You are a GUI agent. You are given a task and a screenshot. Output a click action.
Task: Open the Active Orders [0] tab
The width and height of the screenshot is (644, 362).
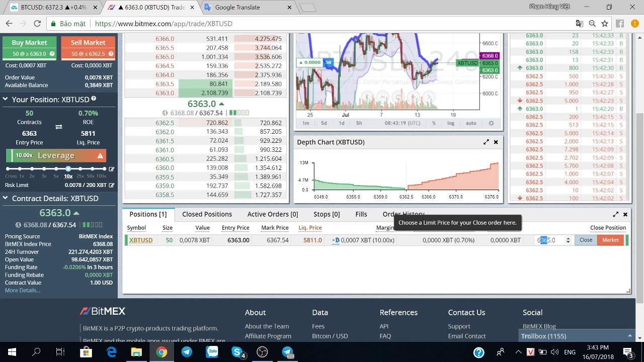tap(273, 214)
